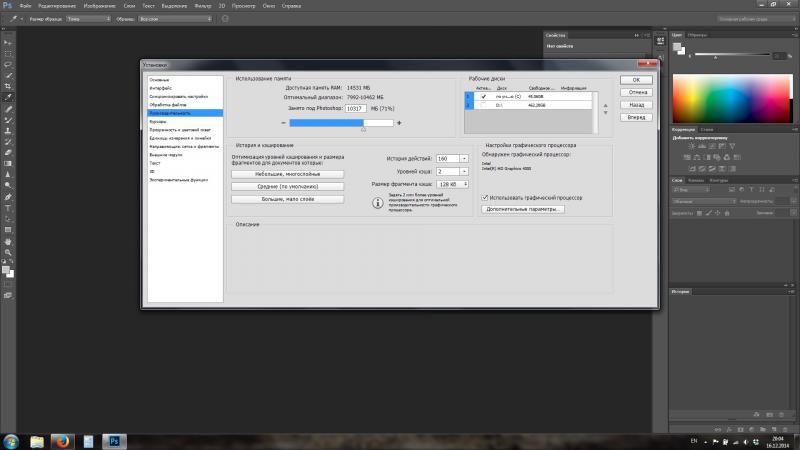The width and height of the screenshot is (800, 450).
Task: Select the Eraser tool
Action: coord(8,153)
